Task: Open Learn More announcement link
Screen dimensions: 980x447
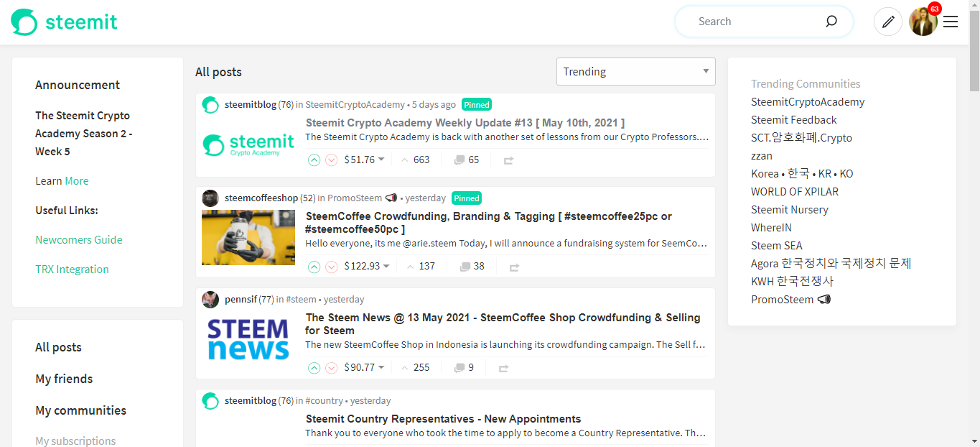Action: [77, 181]
